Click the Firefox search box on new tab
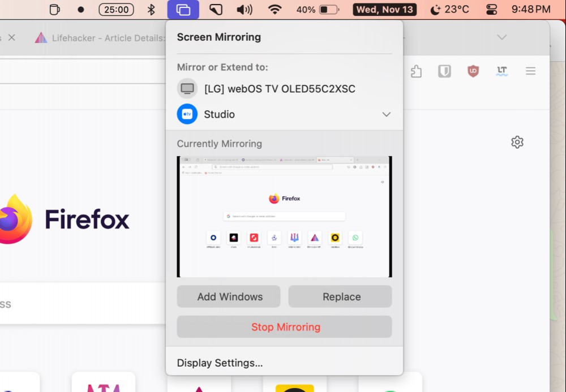This screenshot has width=566, height=392. point(83,304)
